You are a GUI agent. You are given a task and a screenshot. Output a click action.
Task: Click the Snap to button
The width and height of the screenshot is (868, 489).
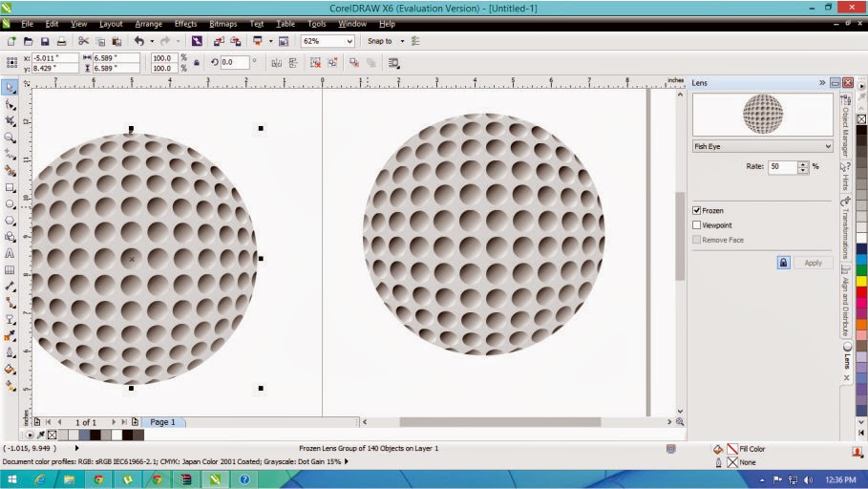[x=380, y=41]
